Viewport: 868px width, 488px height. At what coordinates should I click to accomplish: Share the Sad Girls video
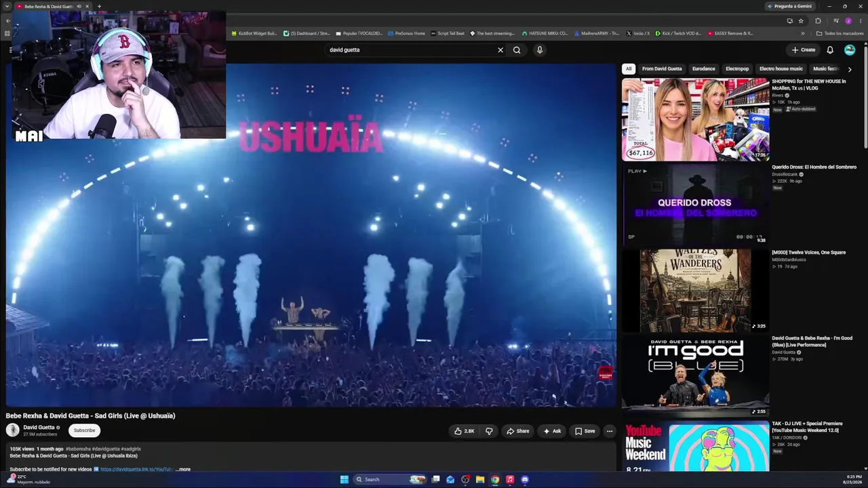coord(517,431)
